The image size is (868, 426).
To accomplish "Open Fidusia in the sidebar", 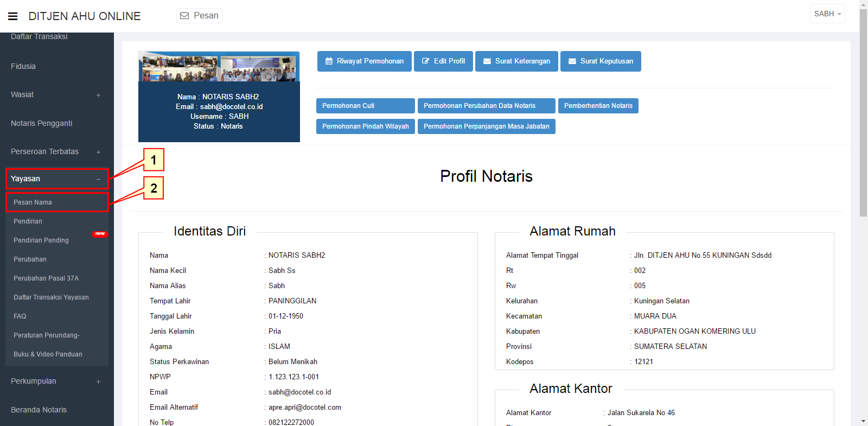I will 23,66.
